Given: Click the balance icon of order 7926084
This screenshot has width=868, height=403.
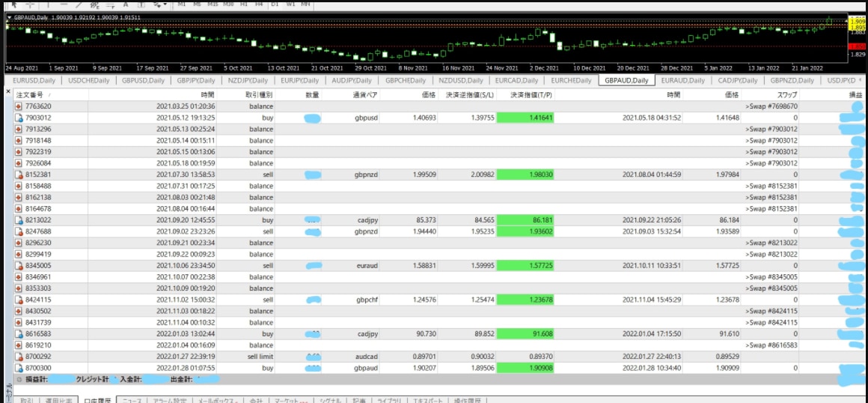Looking at the screenshot, I should pyautogui.click(x=18, y=163).
